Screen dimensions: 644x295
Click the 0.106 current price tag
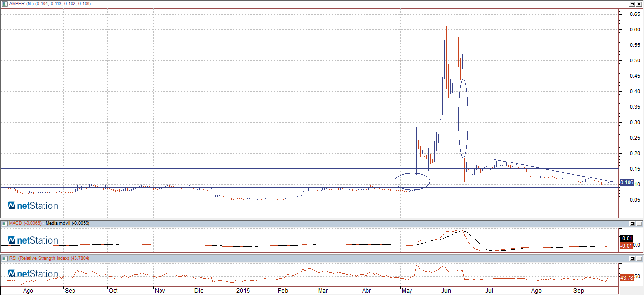626,182
